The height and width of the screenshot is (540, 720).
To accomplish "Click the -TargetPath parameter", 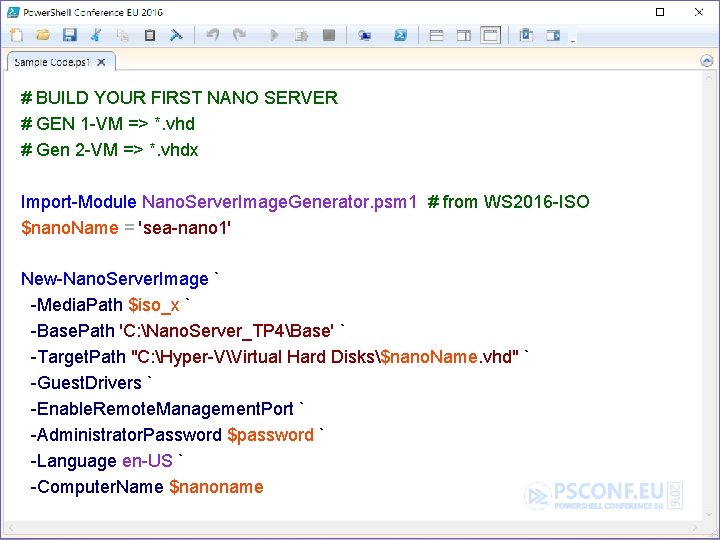I will pos(78,357).
